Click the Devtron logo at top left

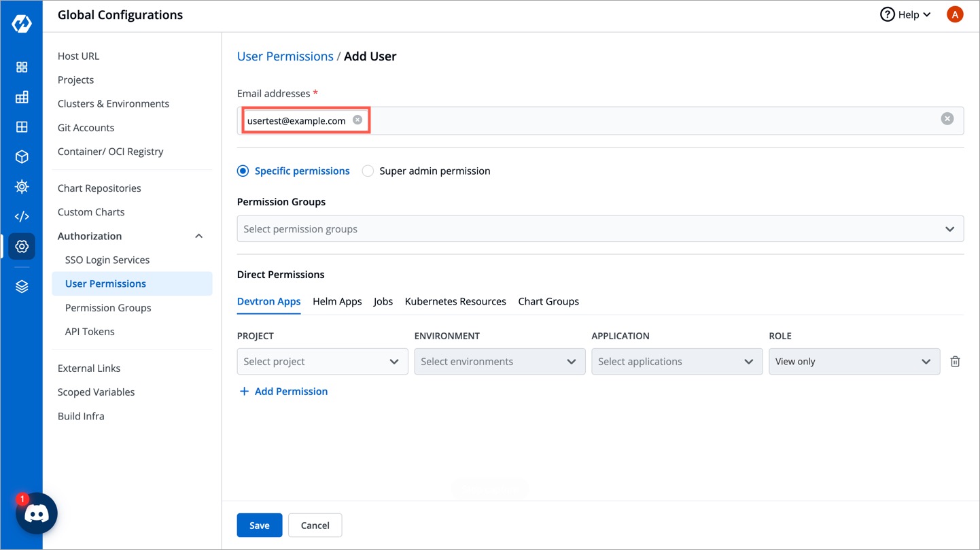click(21, 22)
